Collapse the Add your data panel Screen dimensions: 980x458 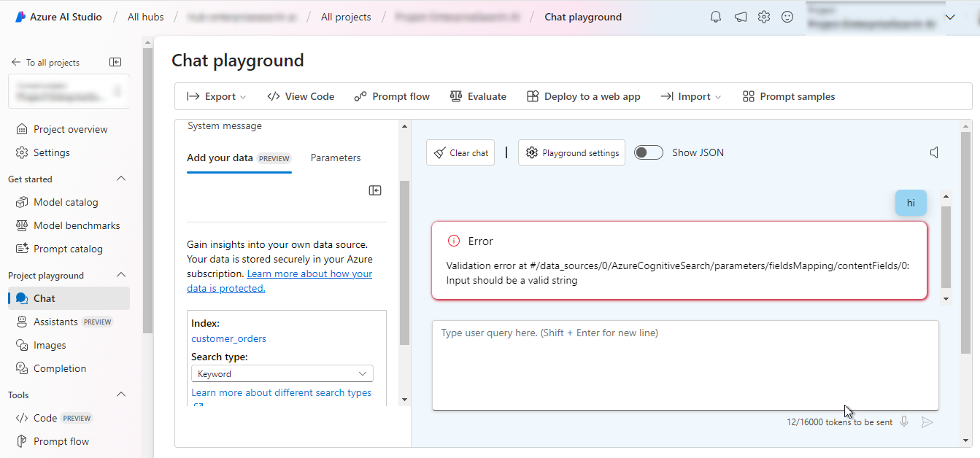375,190
